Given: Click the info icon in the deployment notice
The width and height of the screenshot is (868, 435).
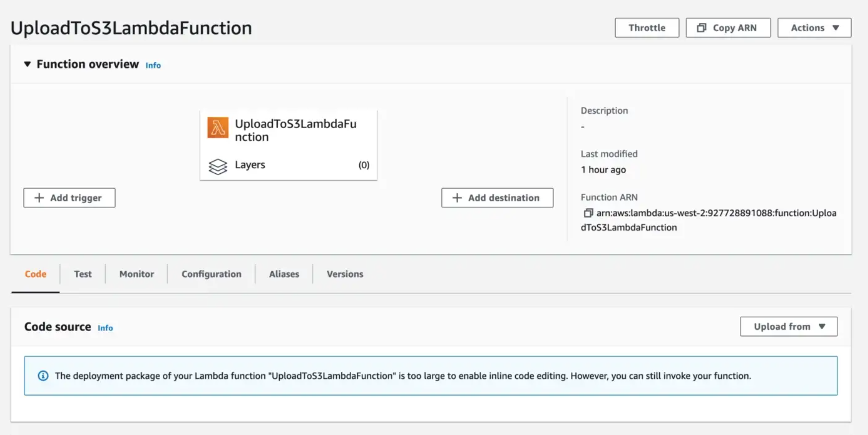Looking at the screenshot, I should pyautogui.click(x=43, y=376).
